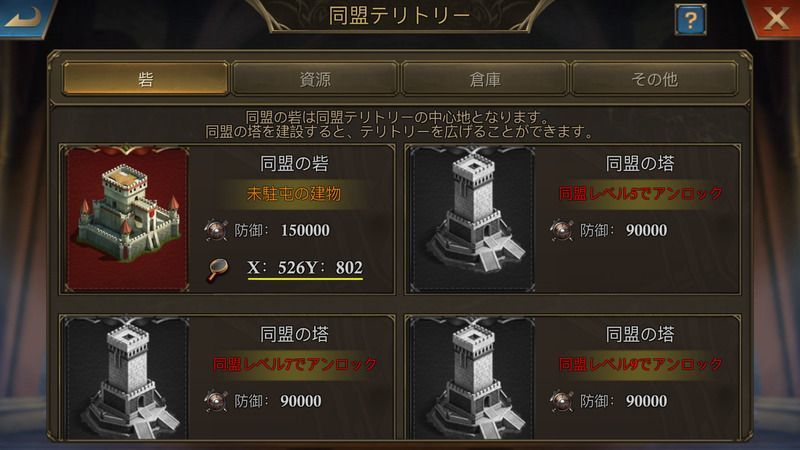800x450 pixels.
Task: Click the 同盟レベル5でアンロック label
Action: (x=640, y=193)
